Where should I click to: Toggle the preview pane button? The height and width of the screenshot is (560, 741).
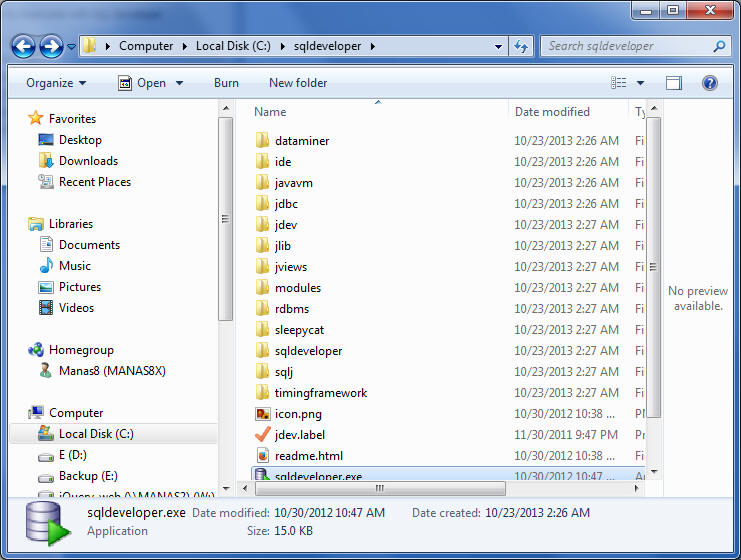pyautogui.click(x=674, y=83)
